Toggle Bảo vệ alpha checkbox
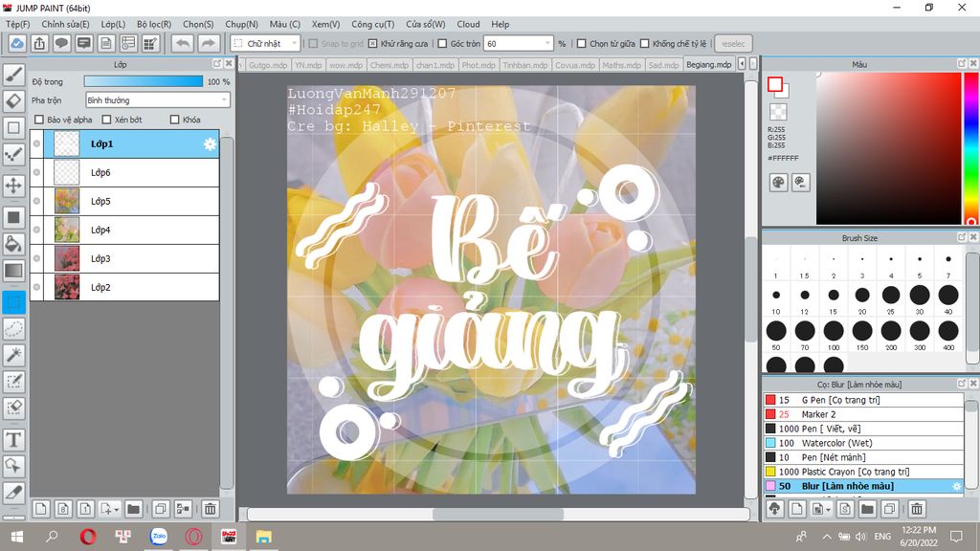The width and height of the screenshot is (980, 551). pyautogui.click(x=39, y=120)
